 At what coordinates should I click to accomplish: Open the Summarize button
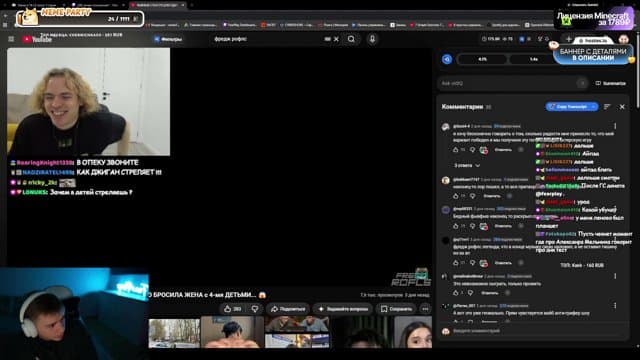[611, 83]
